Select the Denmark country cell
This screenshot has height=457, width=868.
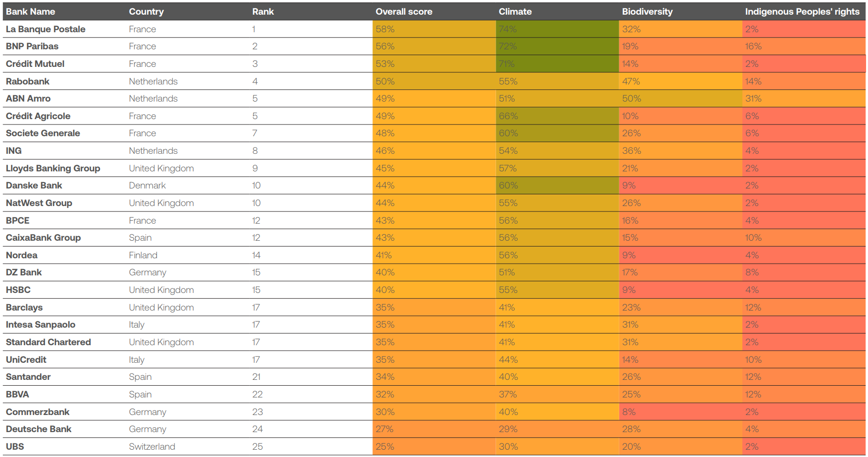tap(147, 186)
